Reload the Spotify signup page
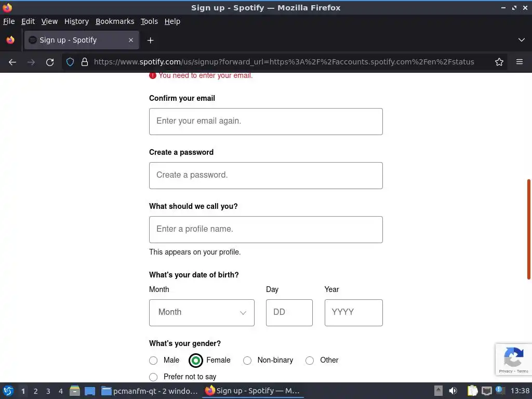The height and width of the screenshot is (399, 532). click(50, 62)
